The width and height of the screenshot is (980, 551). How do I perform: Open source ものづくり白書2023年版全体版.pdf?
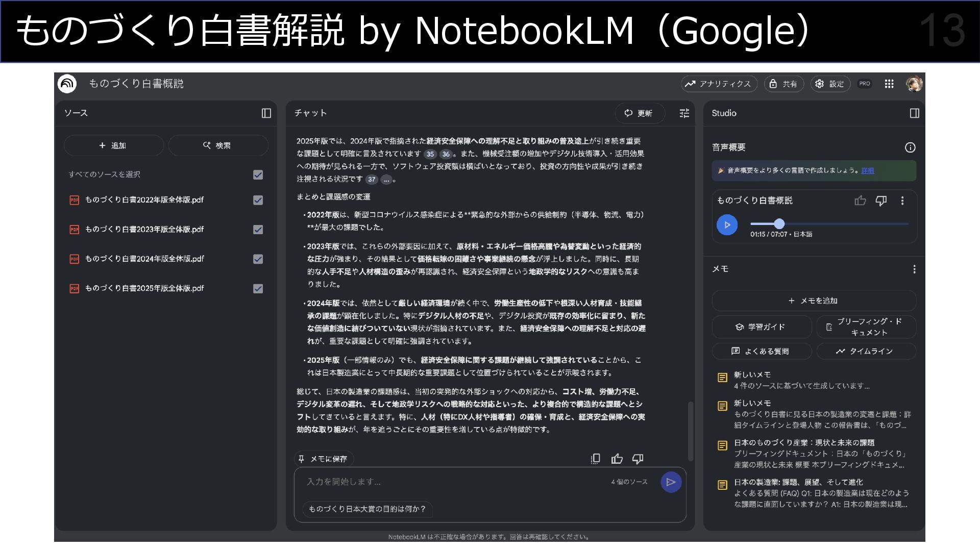coord(144,230)
